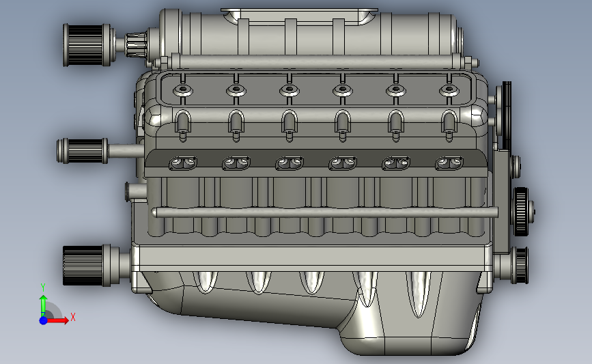The width and height of the screenshot is (592, 364).
Task: Click the blue Z axis ball of the triad
Action: pos(43,320)
